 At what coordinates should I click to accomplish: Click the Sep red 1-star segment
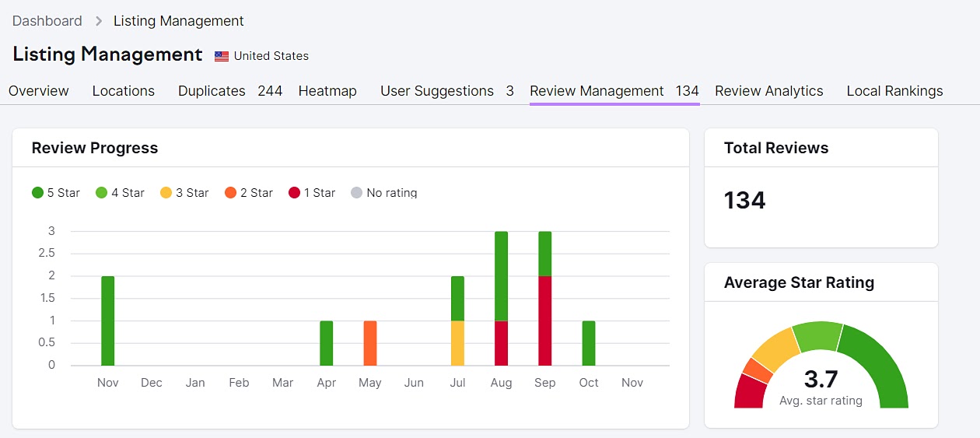click(545, 321)
